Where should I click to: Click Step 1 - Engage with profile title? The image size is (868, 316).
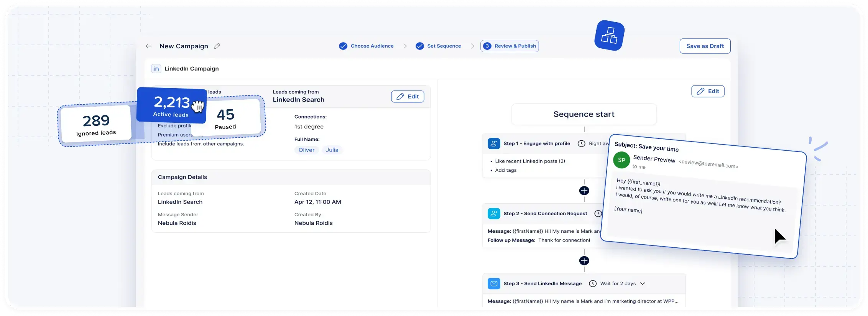point(537,143)
